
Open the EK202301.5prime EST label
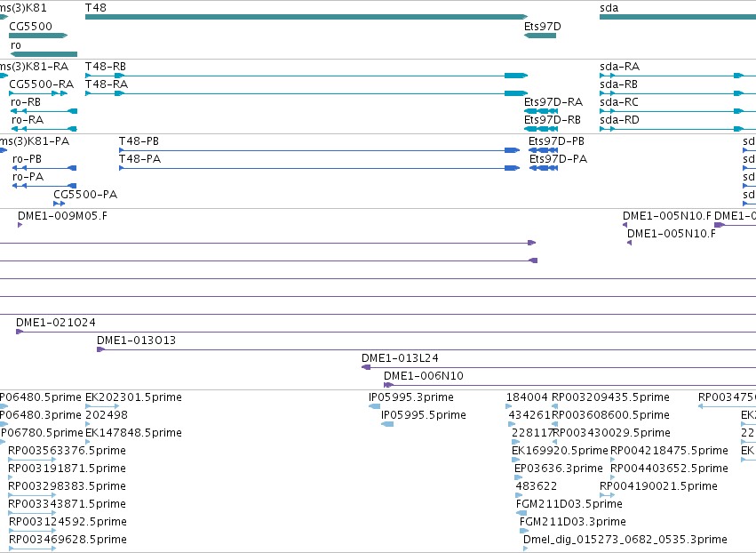pos(133,397)
